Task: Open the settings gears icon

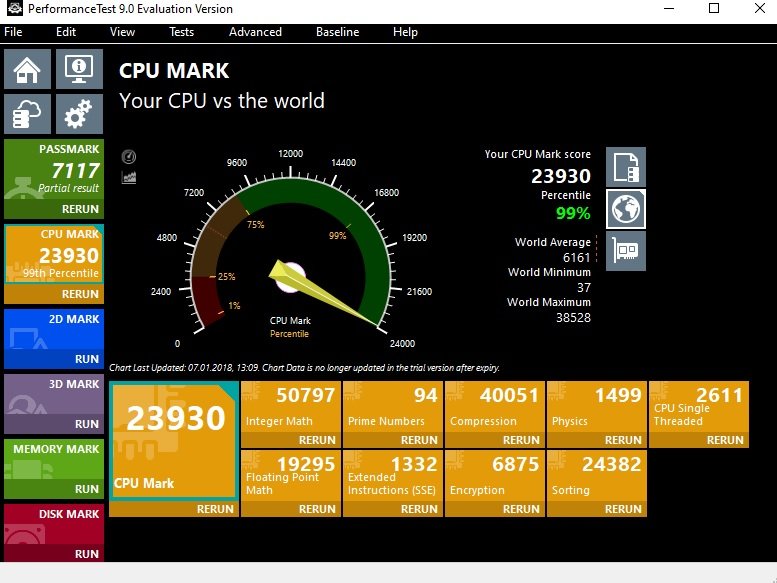Action: (x=79, y=114)
